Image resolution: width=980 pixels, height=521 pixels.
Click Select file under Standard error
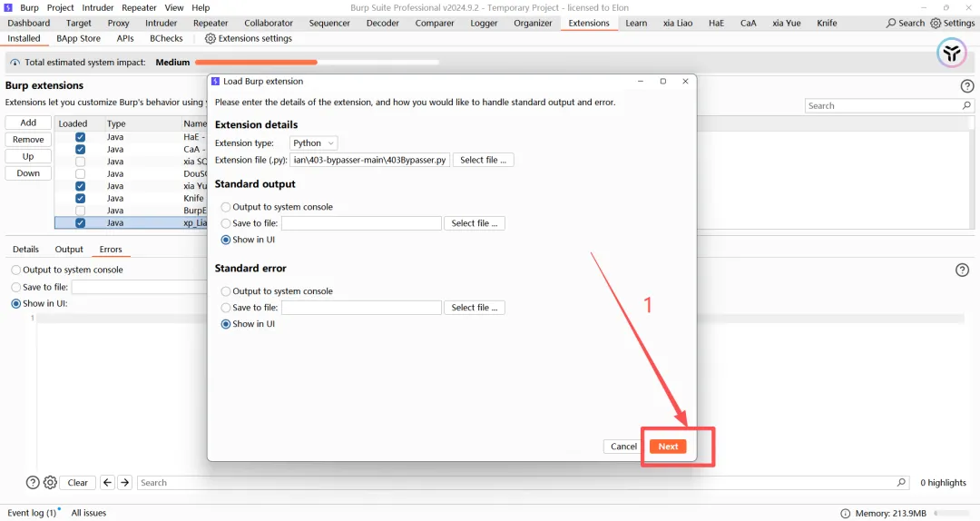tap(475, 308)
